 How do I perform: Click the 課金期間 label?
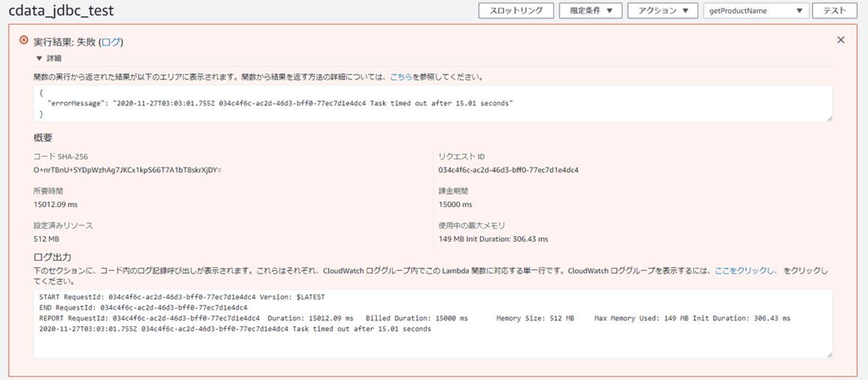click(453, 191)
